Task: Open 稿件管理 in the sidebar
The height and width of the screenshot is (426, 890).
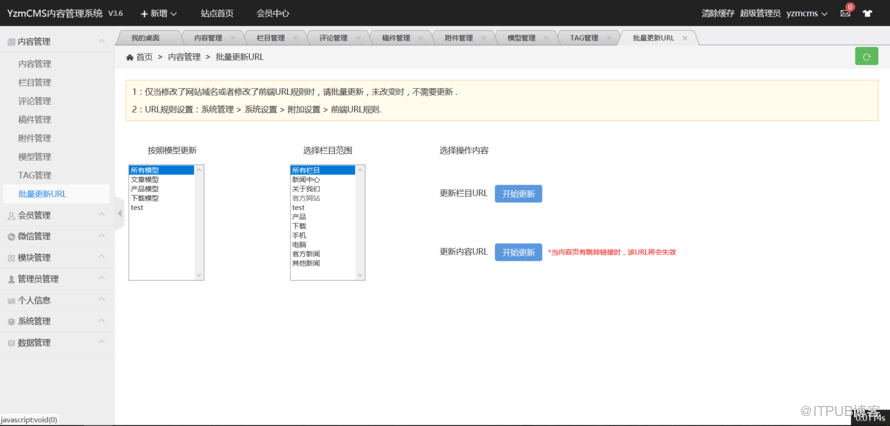Action: pyautogui.click(x=35, y=120)
